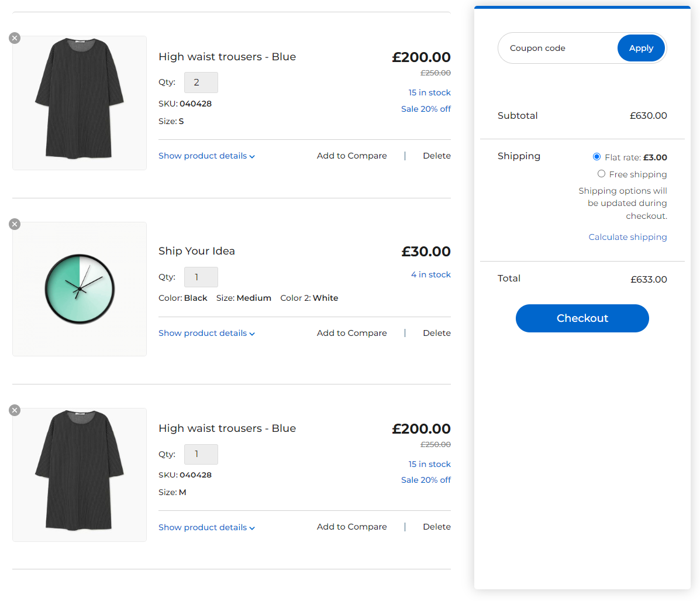The image size is (700, 601).
Task: Show product details for Ship Your Idea
Action: click(x=206, y=334)
